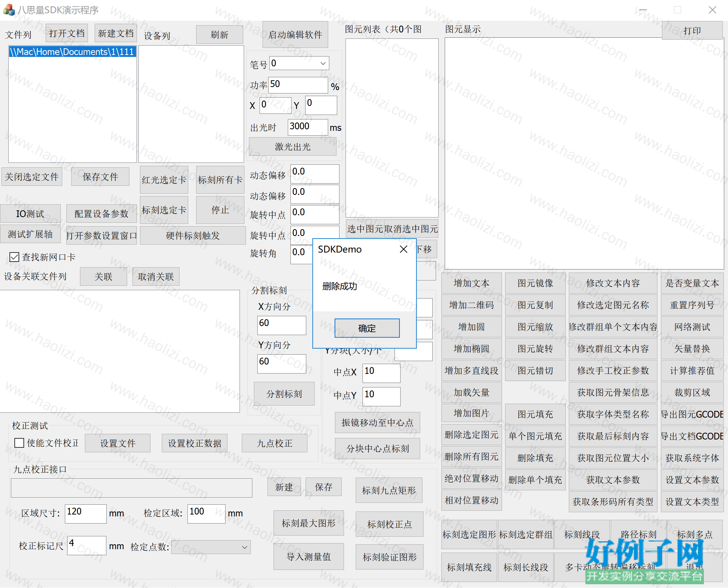Viewport: 728px width, 588px height.
Task: Click 打开参数设置窗口
Action: [101, 236]
